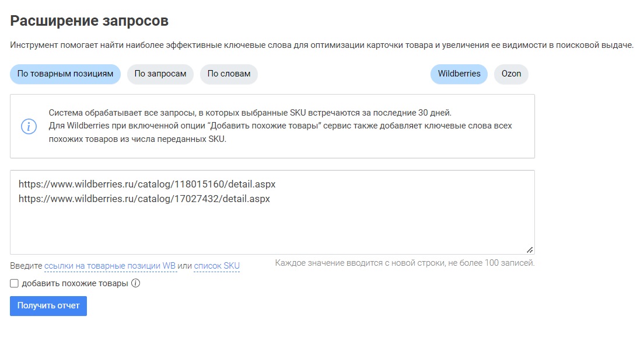The width and height of the screenshot is (644, 337).
Task: Click info icon beside "добавить похожие товары"
Action: pyautogui.click(x=136, y=284)
